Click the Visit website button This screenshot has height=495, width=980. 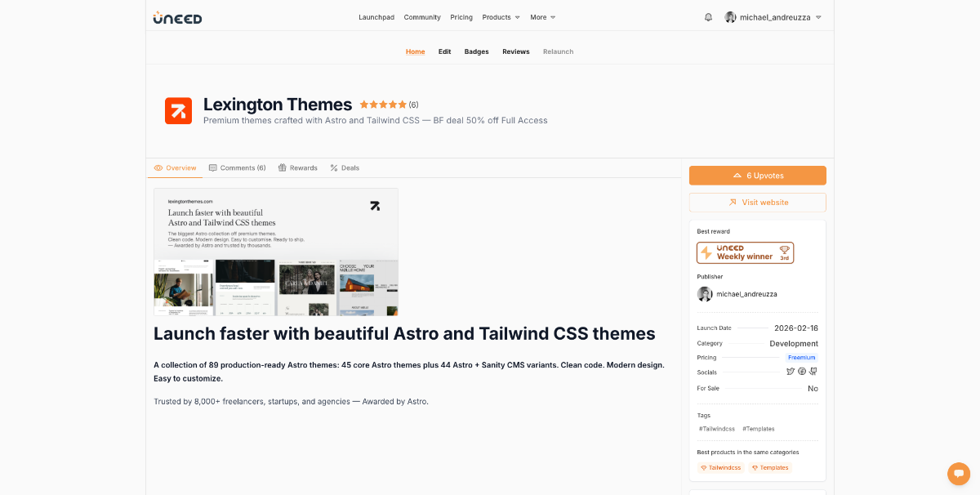pos(757,203)
